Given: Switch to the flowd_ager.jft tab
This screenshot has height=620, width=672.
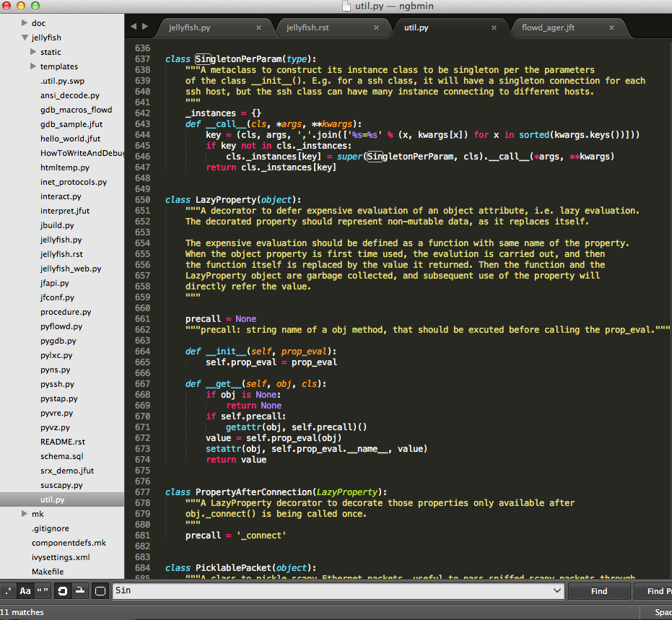Looking at the screenshot, I should 548,28.
